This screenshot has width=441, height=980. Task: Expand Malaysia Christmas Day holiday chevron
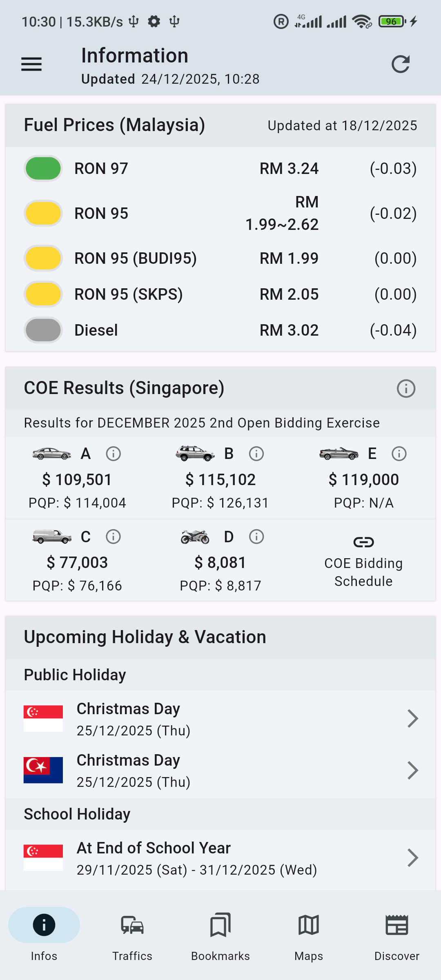pyautogui.click(x=413, y=771)
